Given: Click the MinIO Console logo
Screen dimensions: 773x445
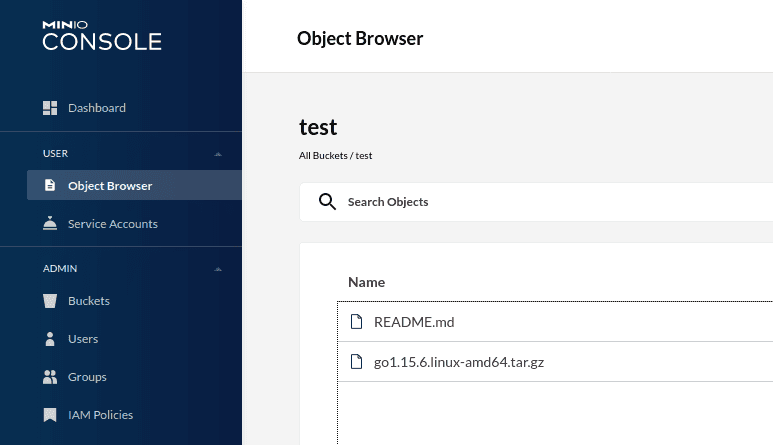Looking at the screenshot, I should (x=102, y=35).
